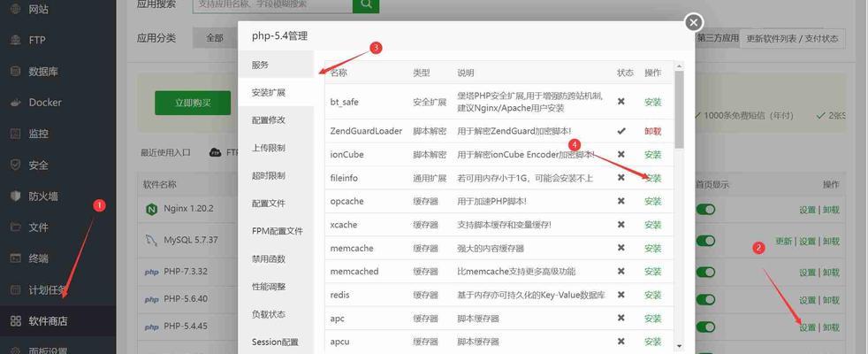The image size is (868, 354).
Task: Open 监控 sidebar icon
Action: pos(16,134)
